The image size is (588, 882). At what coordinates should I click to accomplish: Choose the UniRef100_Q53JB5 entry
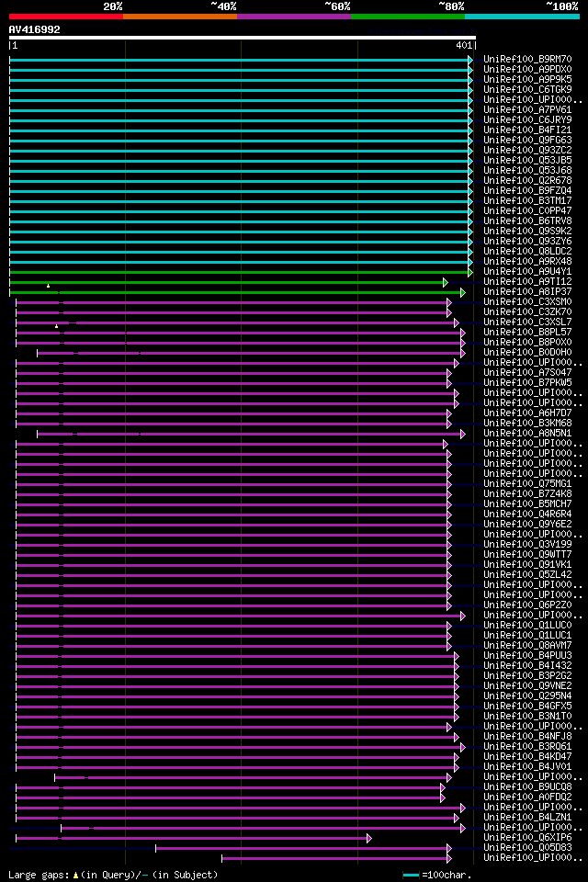527,160
